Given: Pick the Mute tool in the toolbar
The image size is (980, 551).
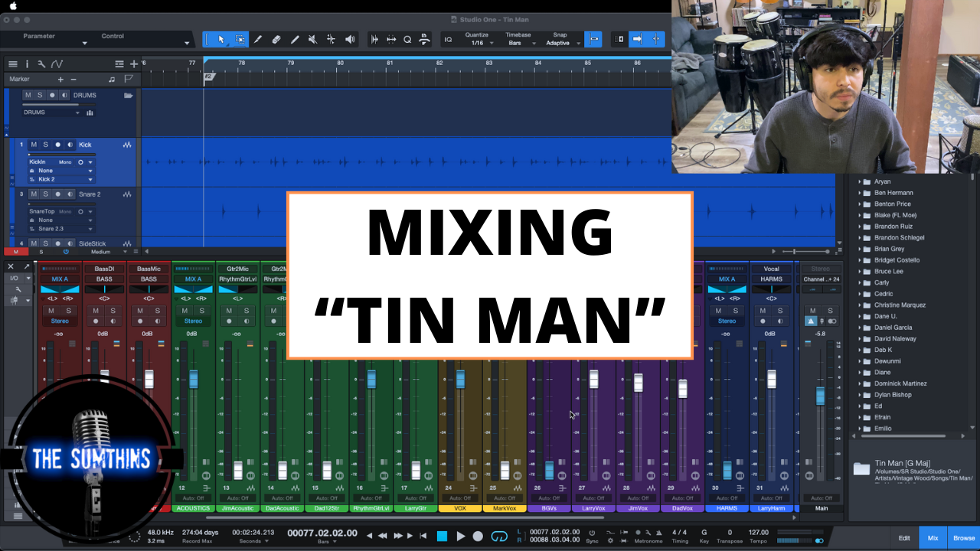Looking at the screenshot, I should tap(312, 40).
